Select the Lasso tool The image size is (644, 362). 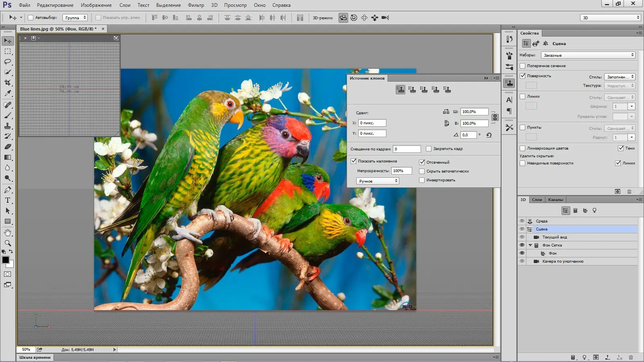(8, 62)
